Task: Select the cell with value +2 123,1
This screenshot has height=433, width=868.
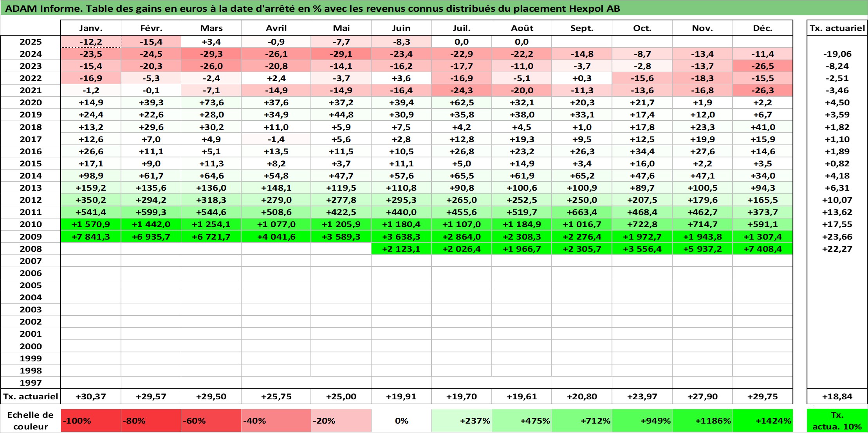Action: pos(401,249)
